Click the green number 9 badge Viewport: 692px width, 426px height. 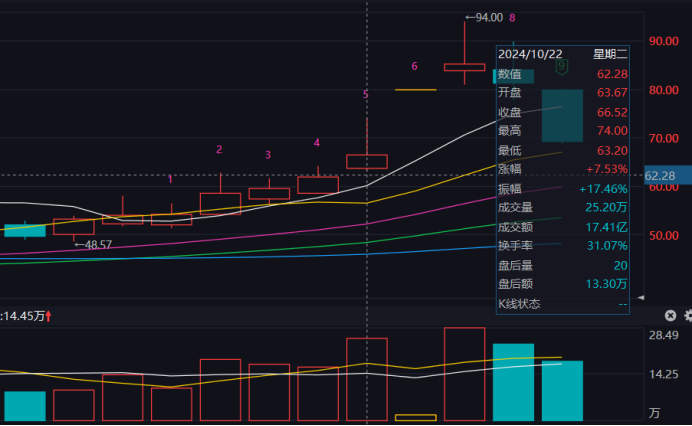[x=561, y=66]
